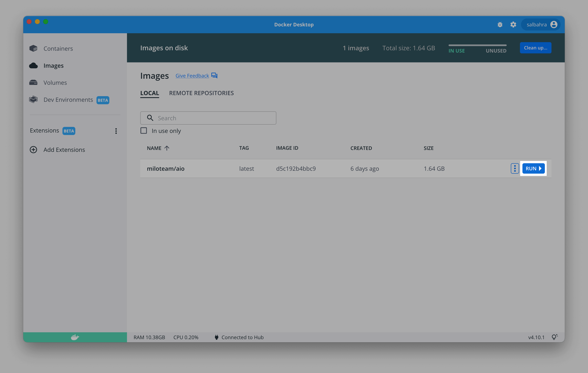The width and height of the screenshot is (588, 373).
Task: Open the Give Feedback link
Action: 192,76
